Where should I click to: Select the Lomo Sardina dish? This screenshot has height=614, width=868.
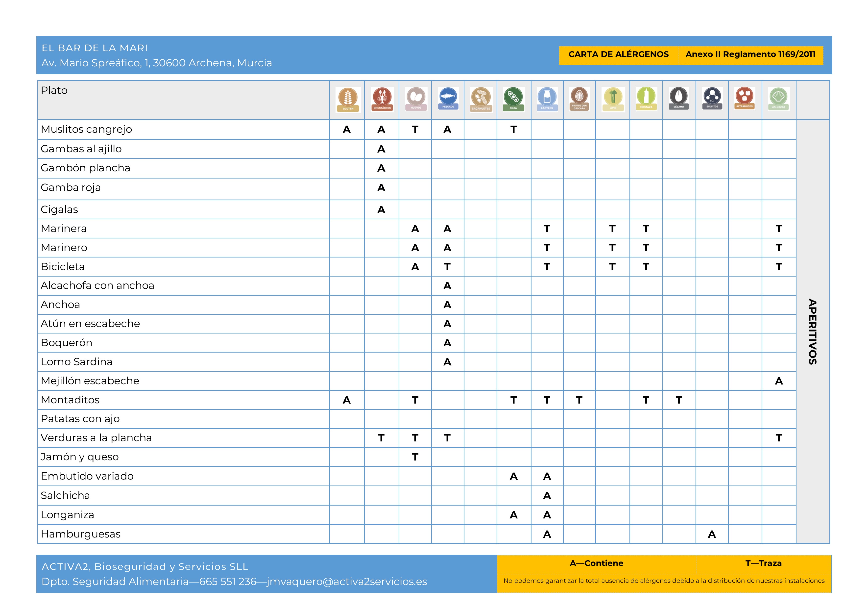click(77, 362)
